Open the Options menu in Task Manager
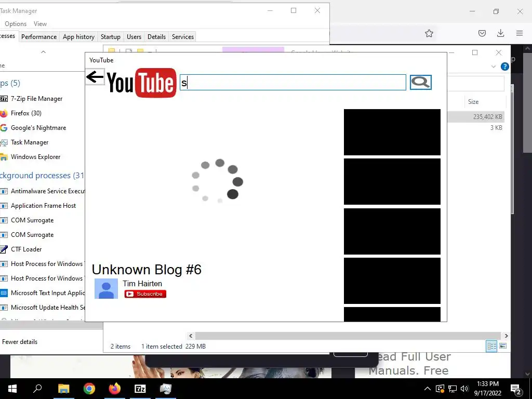The height and width of the screenshot is (399, 532). click(x=16, y=24)
